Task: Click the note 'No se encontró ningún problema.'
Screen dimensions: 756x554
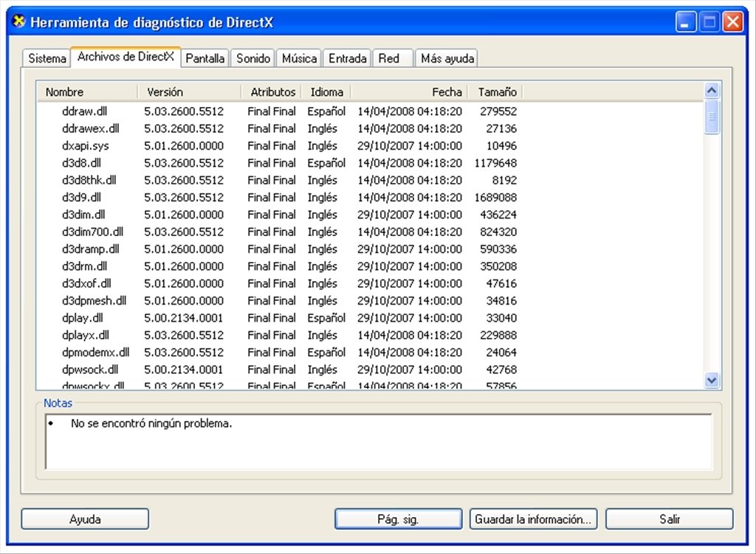Action: [151, 423]
